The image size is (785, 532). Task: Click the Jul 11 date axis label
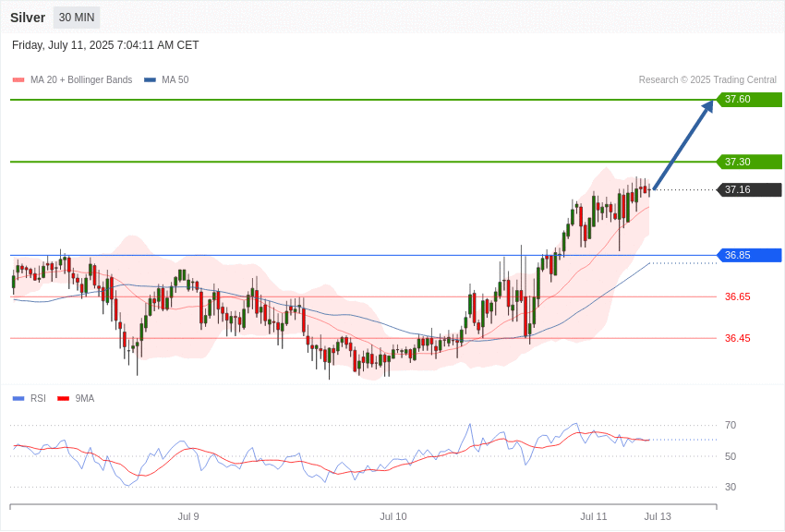(594, 516)
